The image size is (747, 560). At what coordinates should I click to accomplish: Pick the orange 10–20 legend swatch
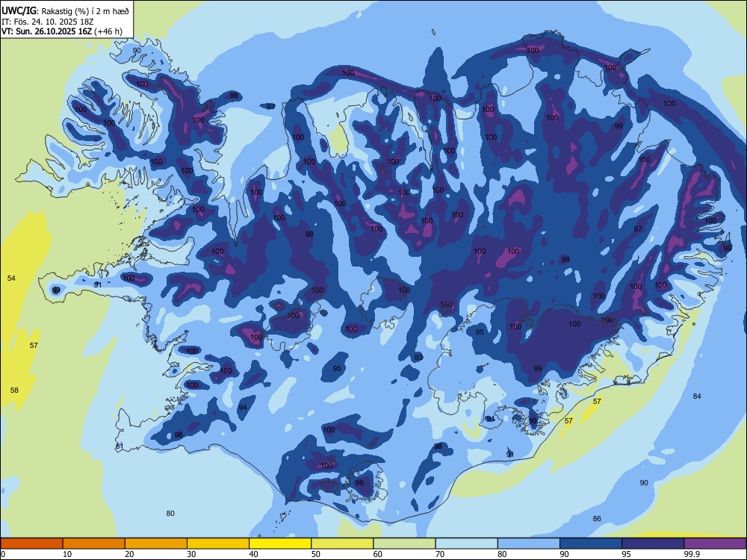(94, 544)
